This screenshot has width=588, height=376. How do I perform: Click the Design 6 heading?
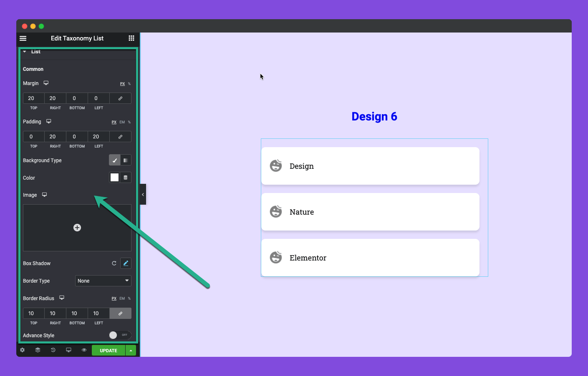click(x=374, y=116)
